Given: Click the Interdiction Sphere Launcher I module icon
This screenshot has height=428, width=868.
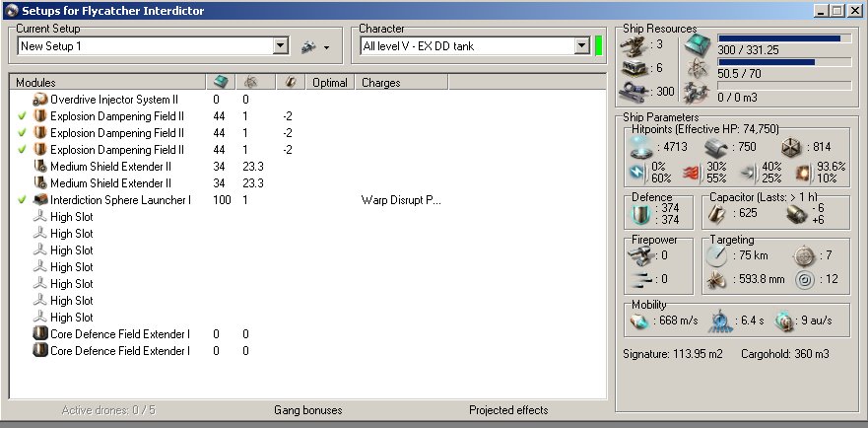Looking at the screenshot, I should pyautogui.click(x=39, y=200).
